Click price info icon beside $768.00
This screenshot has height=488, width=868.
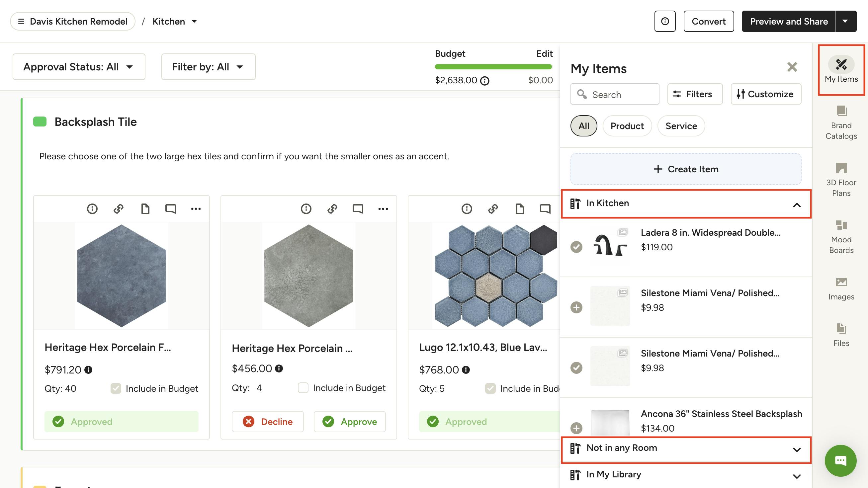point(466,370)
